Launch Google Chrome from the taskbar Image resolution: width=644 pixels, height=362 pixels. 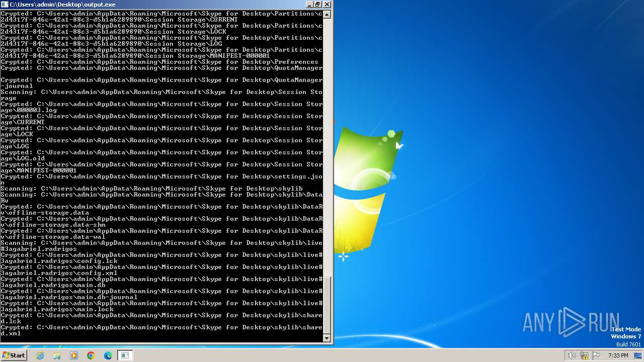click(x=91, y=355)
